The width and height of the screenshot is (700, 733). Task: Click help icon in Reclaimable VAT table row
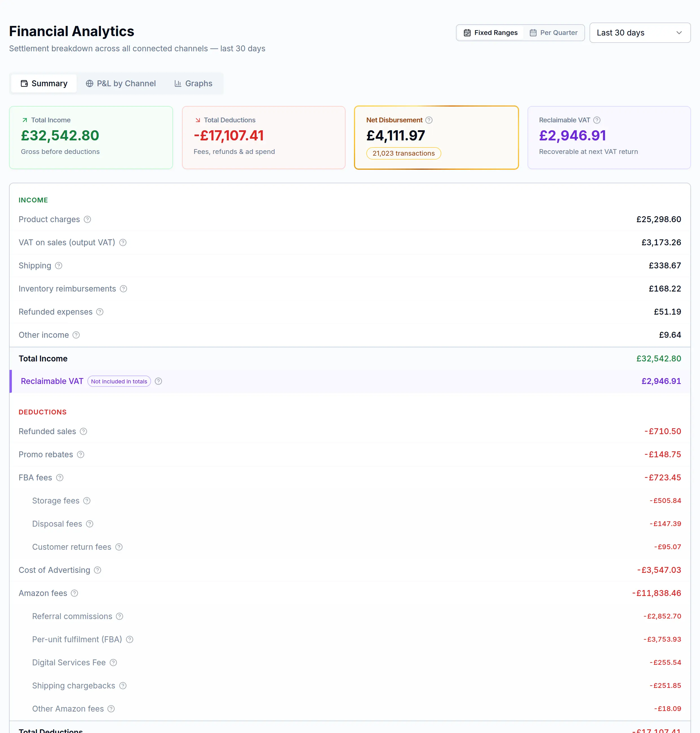(158, 381)
